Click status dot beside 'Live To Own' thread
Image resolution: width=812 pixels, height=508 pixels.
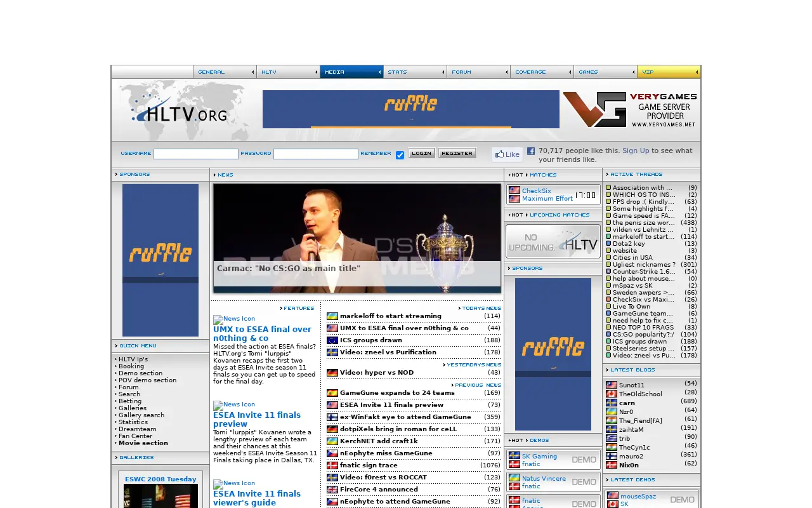608,307
